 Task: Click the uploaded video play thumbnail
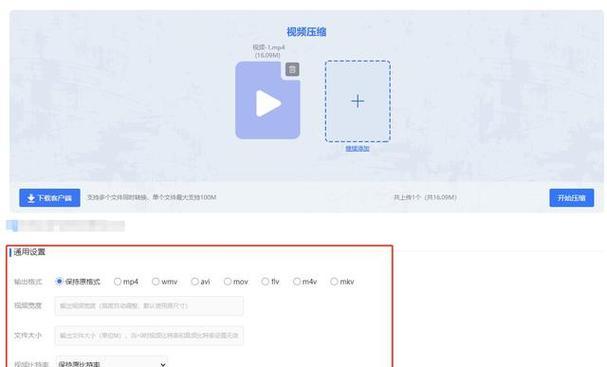[267, 100]
